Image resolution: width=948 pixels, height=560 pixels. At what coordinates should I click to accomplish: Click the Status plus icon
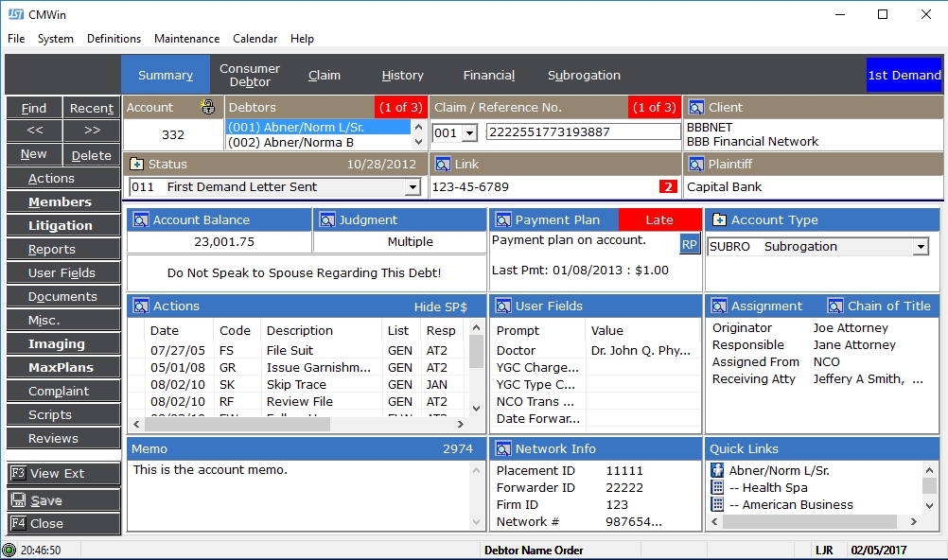click(x=136, y=165)
